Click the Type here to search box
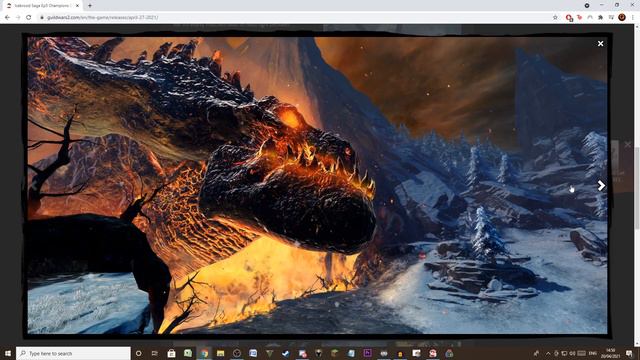This screenshot has width=640, height=360. coord(73,353)
